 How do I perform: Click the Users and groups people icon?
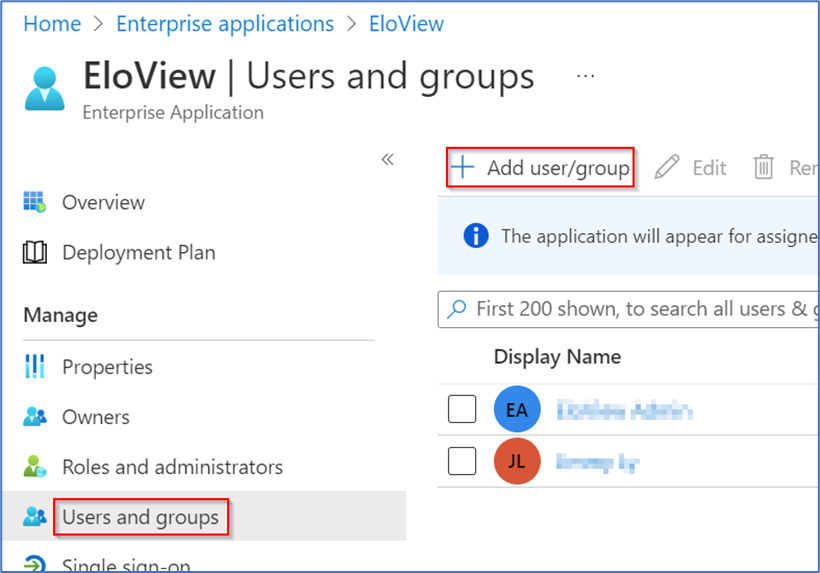pyautogui.click(x=35, y=517)
